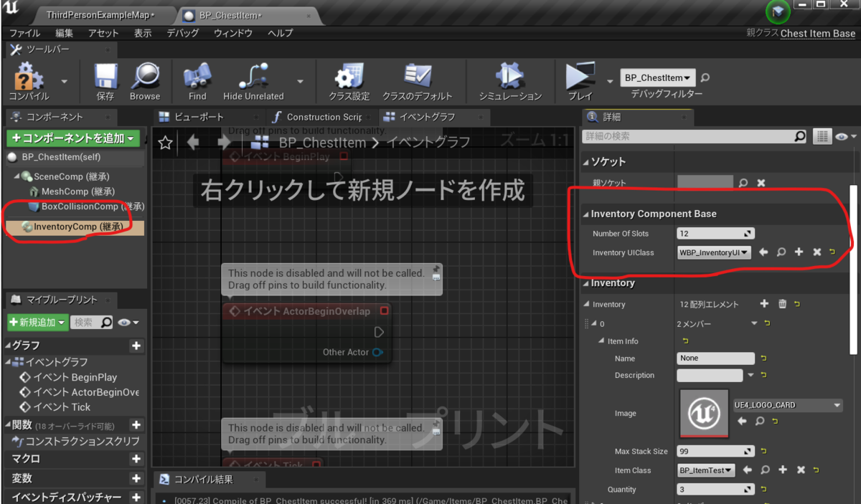
Task: Toggle Hide Unrelated nodes icon
Action: 253,77
